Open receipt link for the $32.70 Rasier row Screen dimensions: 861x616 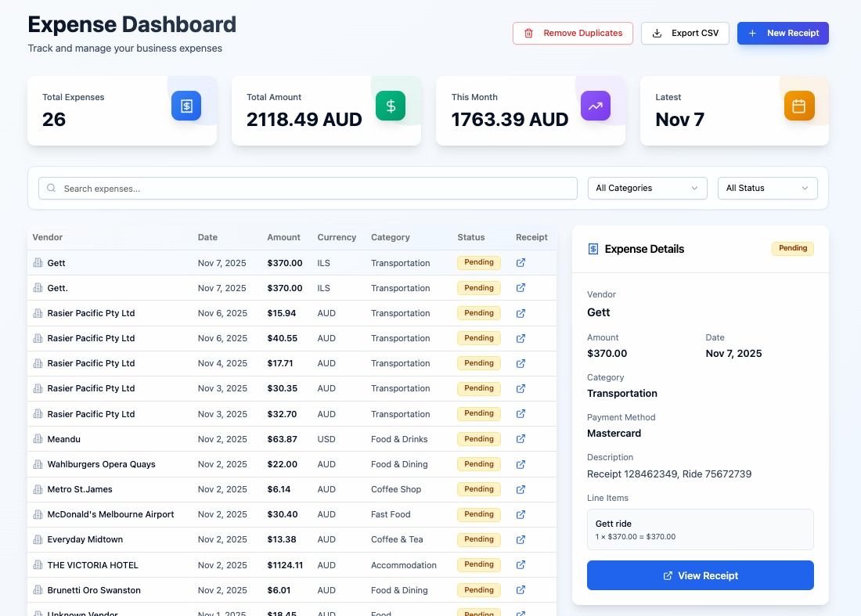[x=521, y=413]
